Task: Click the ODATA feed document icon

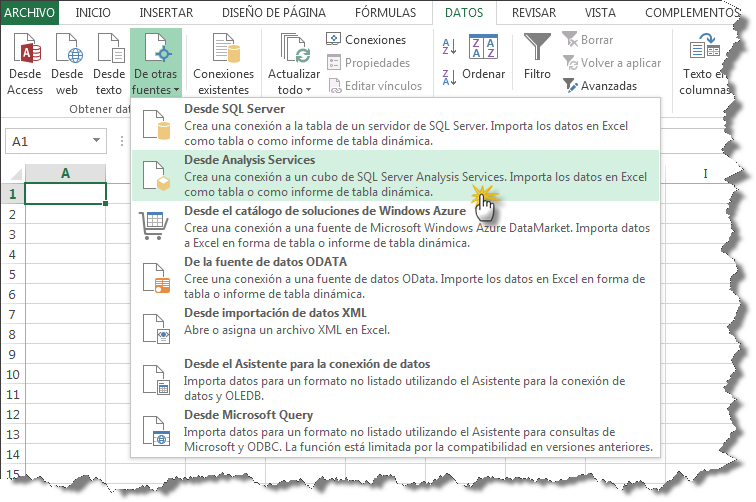Action: click(x=156, y=278)
